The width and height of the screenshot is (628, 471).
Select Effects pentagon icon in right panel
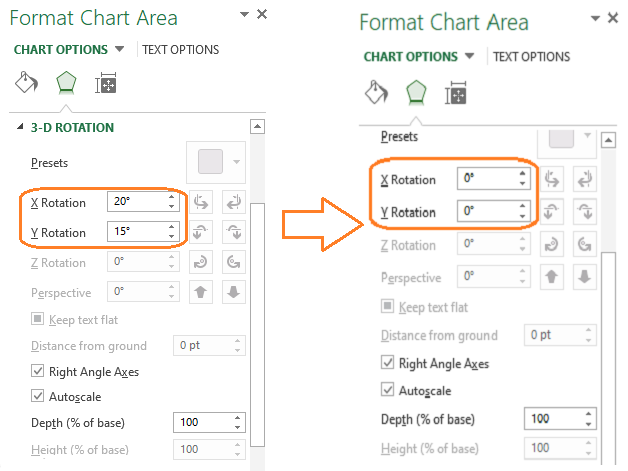(x=415, y=93)
